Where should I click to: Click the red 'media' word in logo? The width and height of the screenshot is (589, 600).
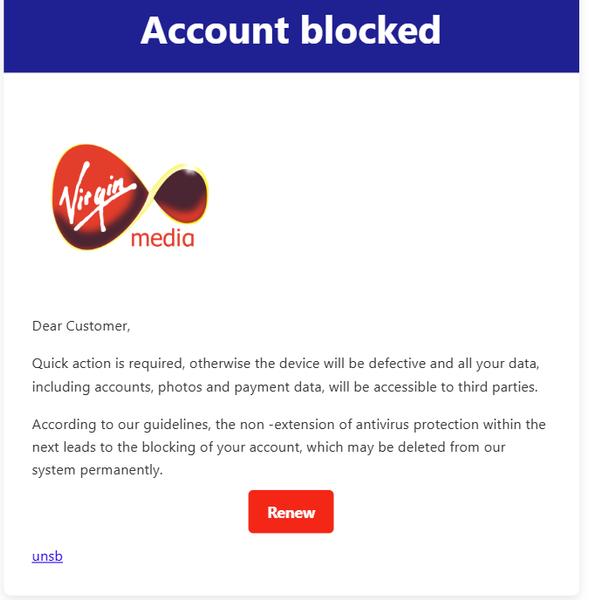(x=163, y=238)
